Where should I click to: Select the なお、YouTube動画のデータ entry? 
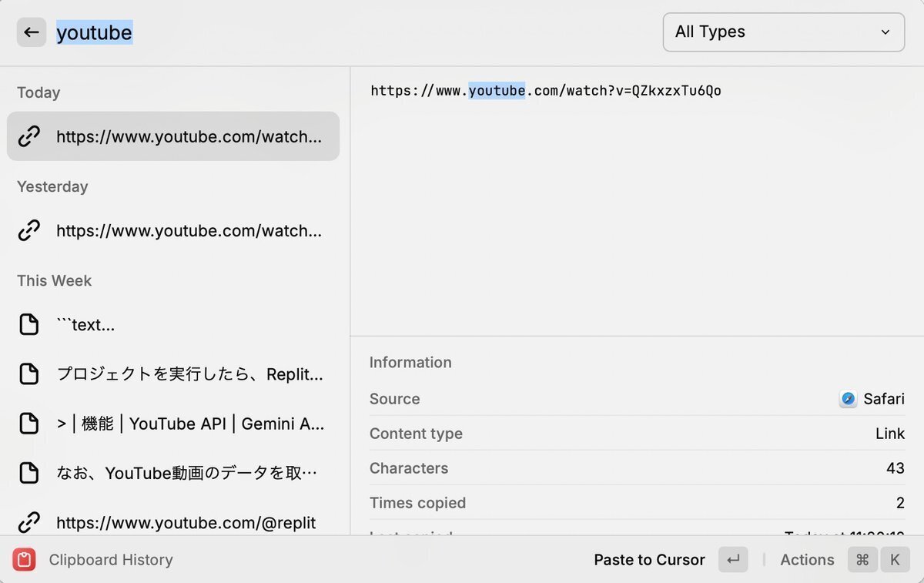(x=189, y=473)
